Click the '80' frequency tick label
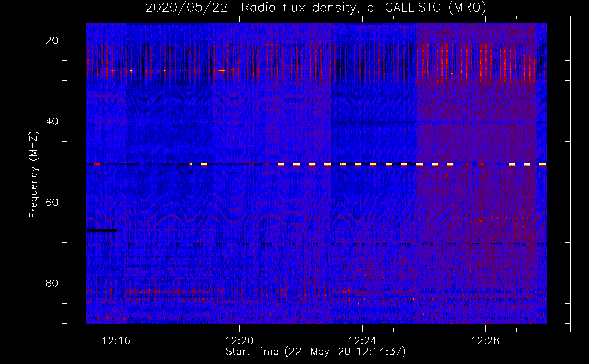Screen dimensions: 589x364 coord(52,283)
